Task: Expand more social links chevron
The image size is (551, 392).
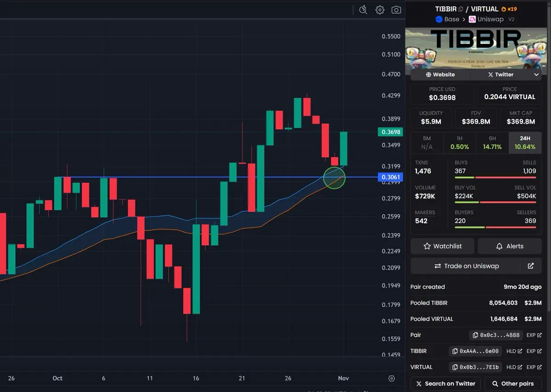Action: (x=536, y=74)
